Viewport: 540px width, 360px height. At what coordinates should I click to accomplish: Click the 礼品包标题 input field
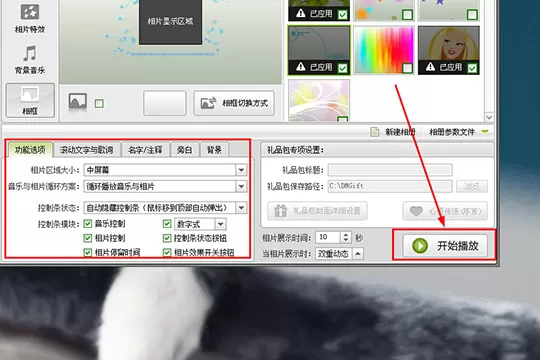click(x=390, y=170)
